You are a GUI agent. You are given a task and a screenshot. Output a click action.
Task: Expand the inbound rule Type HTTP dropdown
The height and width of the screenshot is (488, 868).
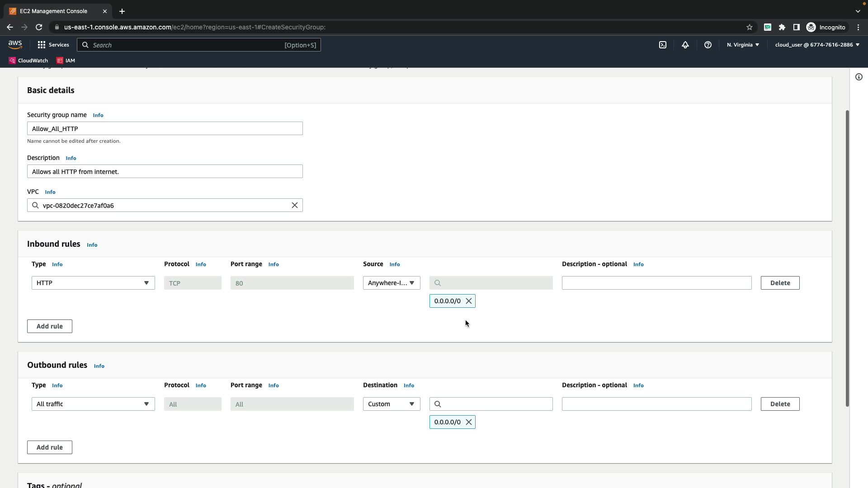point(93,283)
